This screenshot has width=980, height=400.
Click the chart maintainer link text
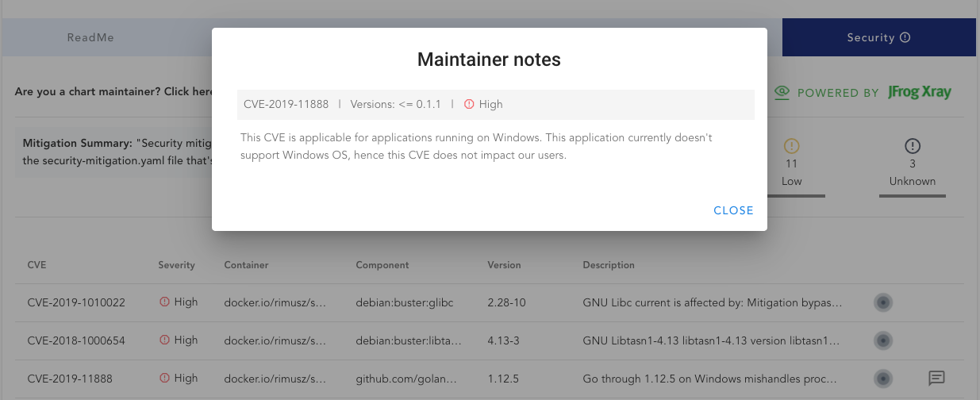pyautogui.click(x=113, y=92)
